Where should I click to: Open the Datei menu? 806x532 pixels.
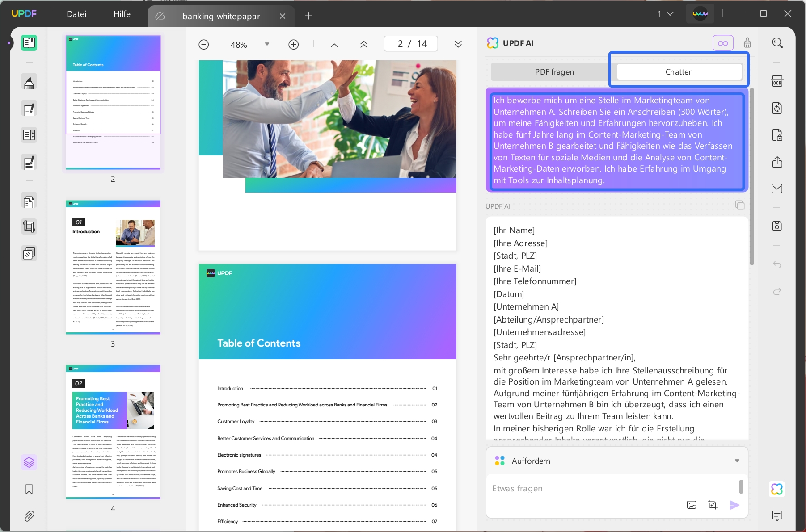[76, 14]
